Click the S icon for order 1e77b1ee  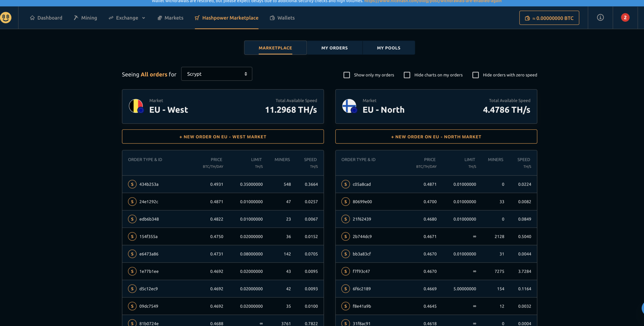pyautogui.click(x=132, y=271)
